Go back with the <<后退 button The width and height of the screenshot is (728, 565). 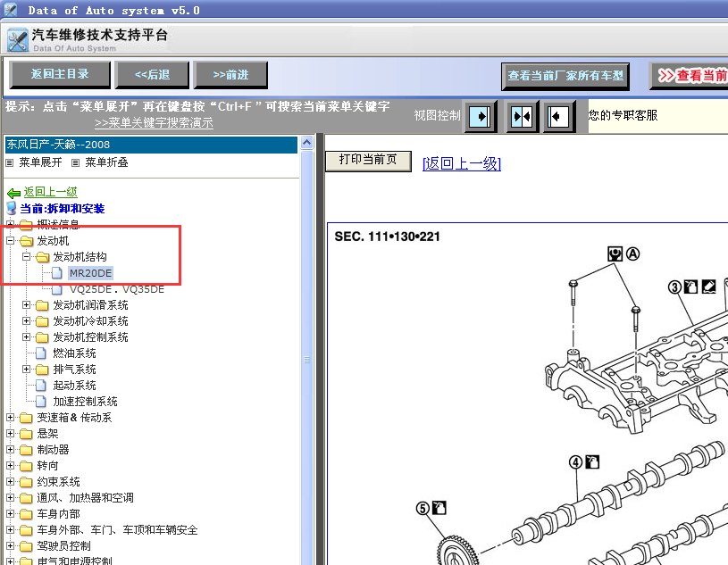coord(152,75)
